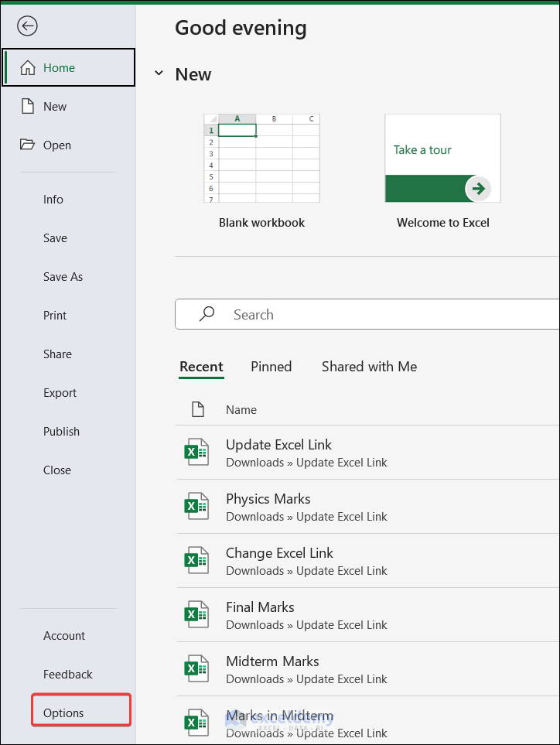Click the Export menu entry
The width and height of the screenshot is (560, 745).
point(60,393)
